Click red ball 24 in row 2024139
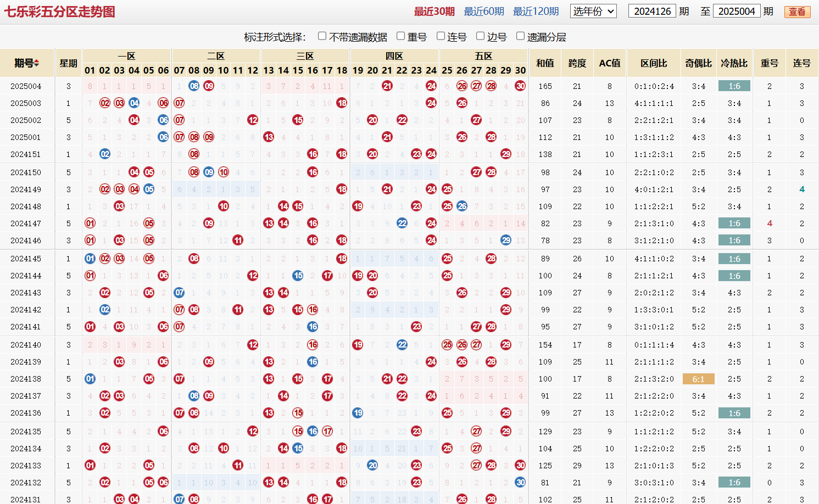This screenshot has height=504, width=819. pos(431,361)
